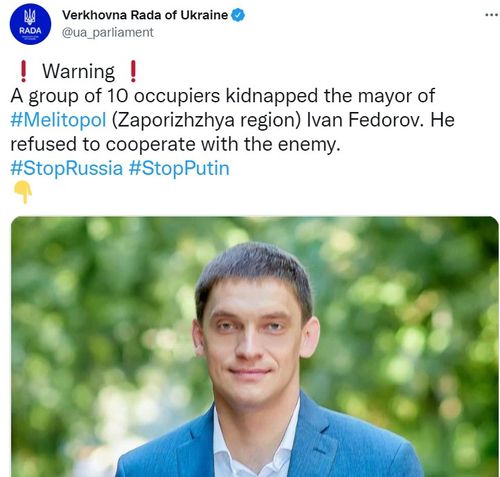Click the @ua_parliament handle
The image size is (500, 477).
[108, 32]
